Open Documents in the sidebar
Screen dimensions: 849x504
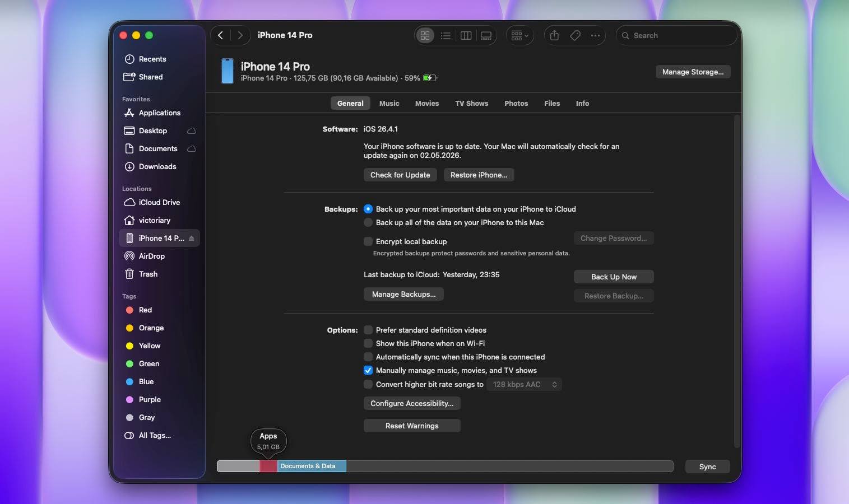[x=159, y=148]
